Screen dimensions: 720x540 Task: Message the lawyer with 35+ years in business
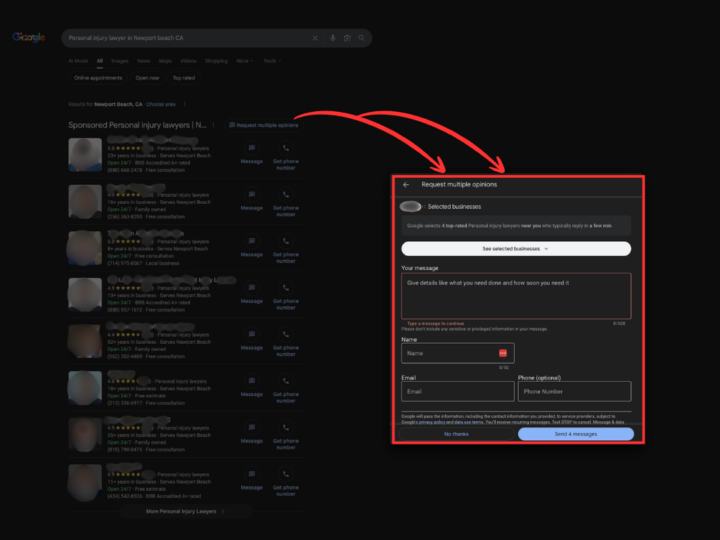pos(252,433)
